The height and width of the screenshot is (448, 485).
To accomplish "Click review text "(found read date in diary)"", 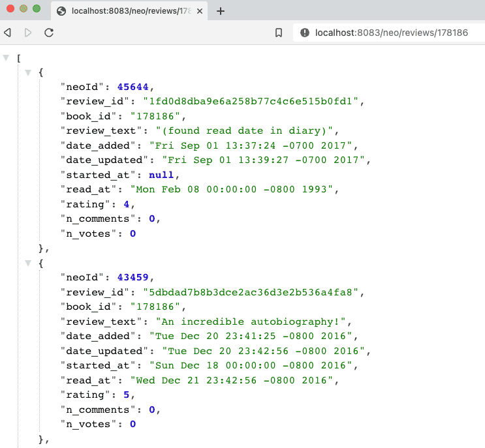I will [244, 130].
